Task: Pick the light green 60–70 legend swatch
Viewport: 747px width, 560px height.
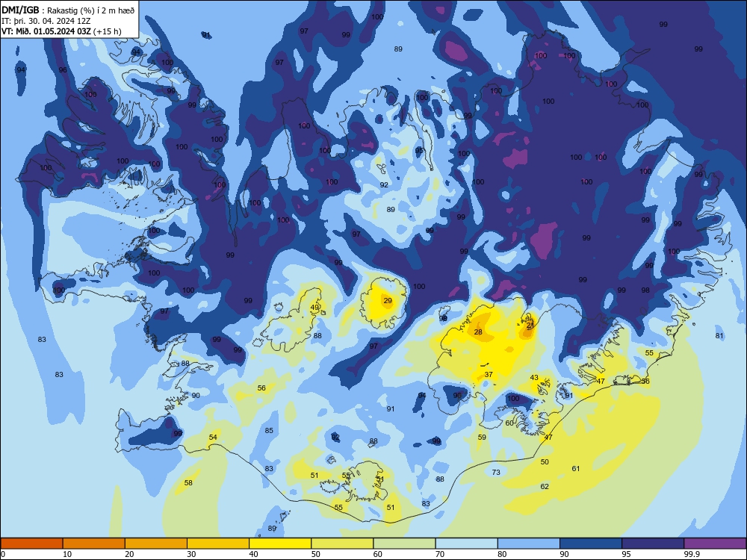Action: pos(404,544)
